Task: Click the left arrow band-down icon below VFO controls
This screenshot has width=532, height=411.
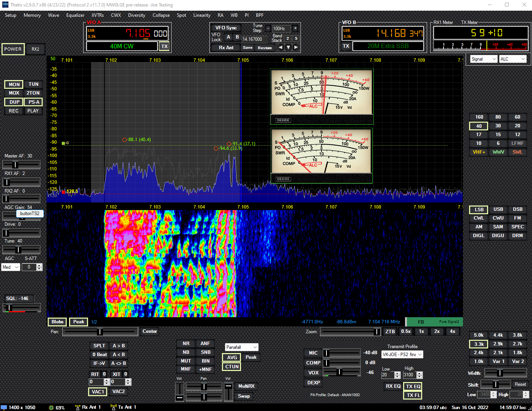Action: 280,47
